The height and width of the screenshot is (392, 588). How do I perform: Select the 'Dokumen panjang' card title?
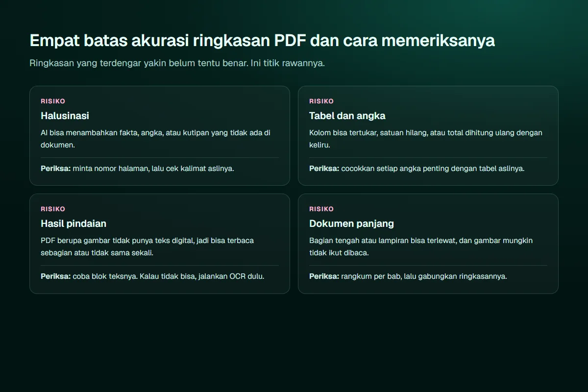tap(351, 223)
